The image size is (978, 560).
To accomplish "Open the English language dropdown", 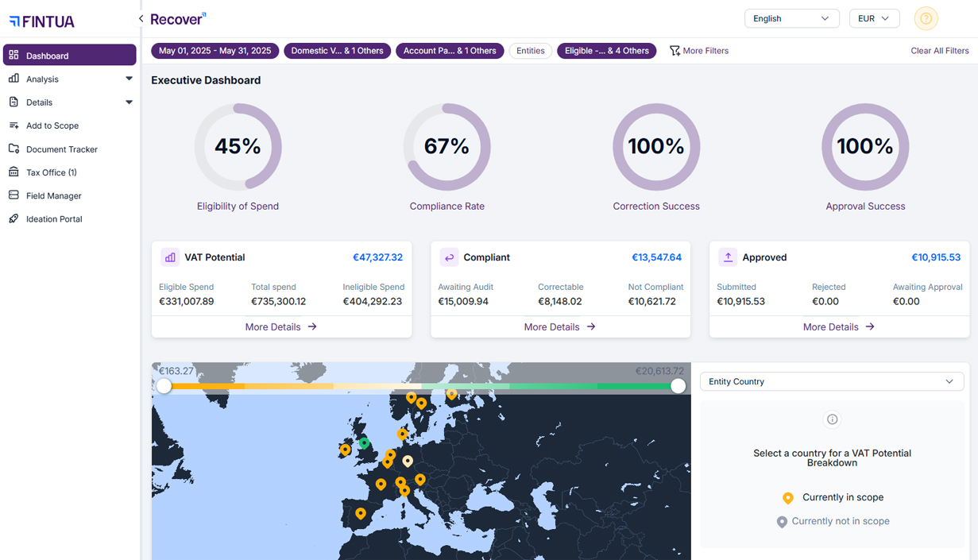I will (x=791, y=18).
